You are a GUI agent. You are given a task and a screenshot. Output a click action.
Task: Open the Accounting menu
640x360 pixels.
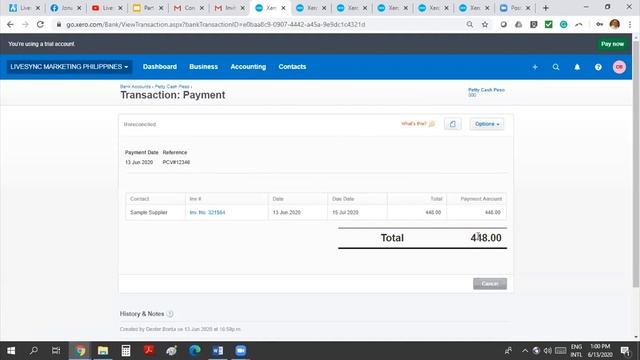[248, 67]
